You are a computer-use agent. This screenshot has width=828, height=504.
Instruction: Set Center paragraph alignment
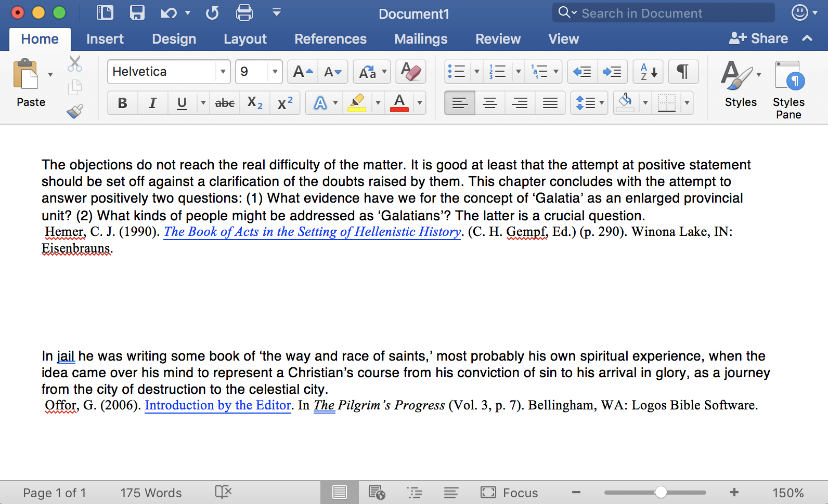pyautogui.click(x=490, y=103)
